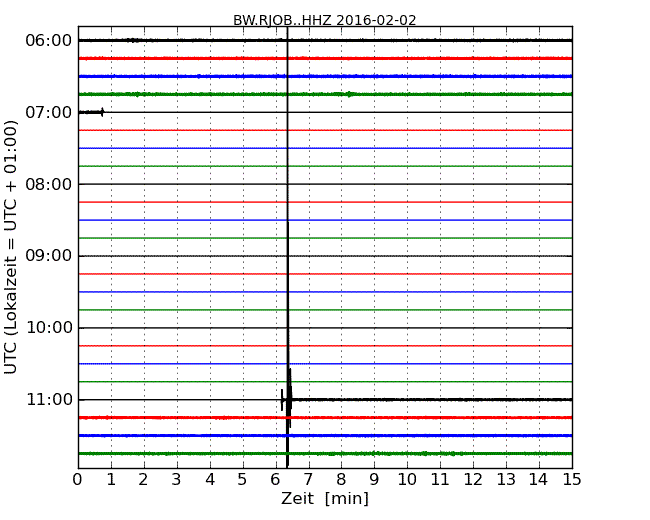650x520 pixels.
Task: Click the 08:00 time label
Action: [x=49, y=184]
